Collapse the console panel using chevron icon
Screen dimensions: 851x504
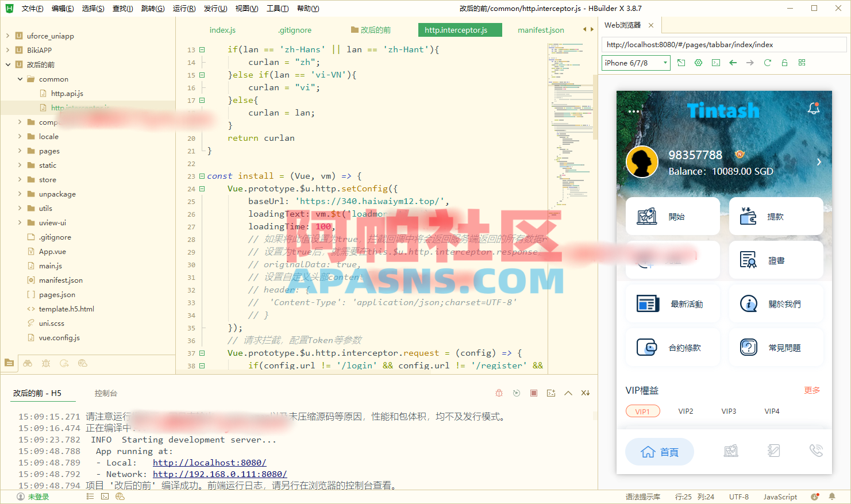(568, 393)
